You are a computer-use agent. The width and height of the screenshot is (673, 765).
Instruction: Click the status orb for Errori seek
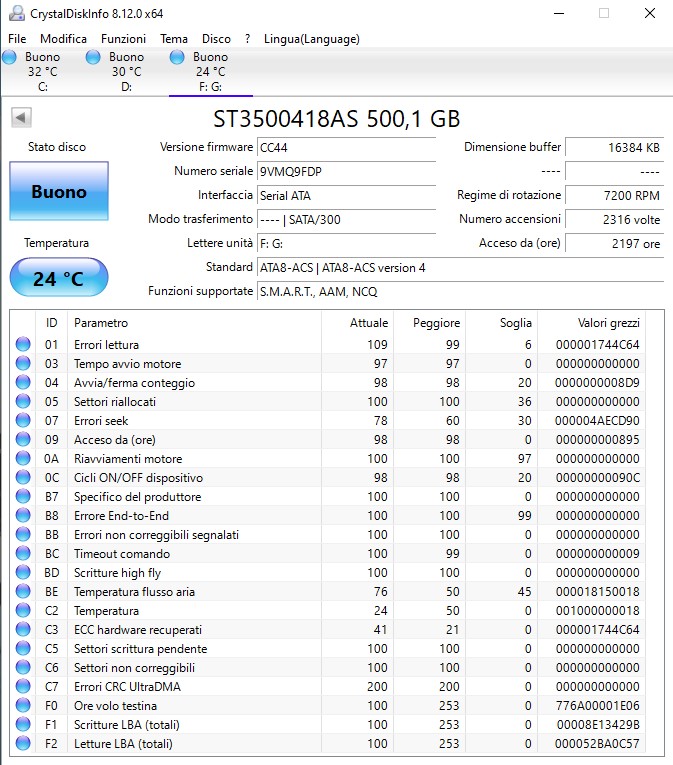point(23,421)
